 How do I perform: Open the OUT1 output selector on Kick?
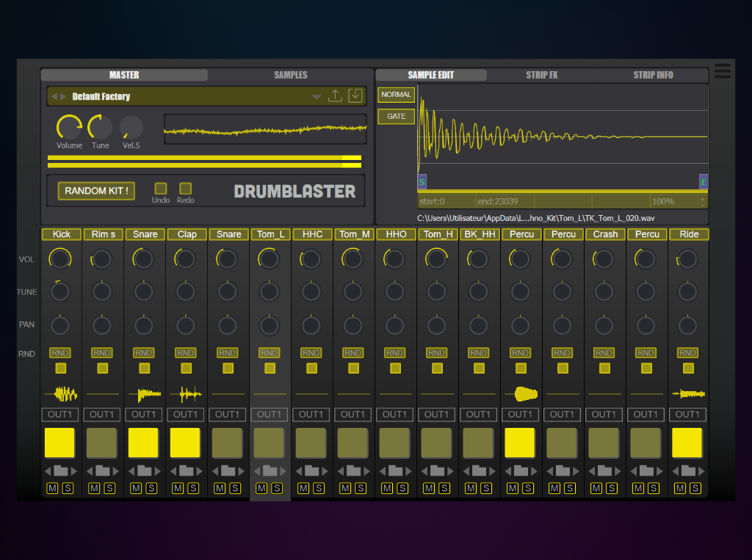click(59, 415)
